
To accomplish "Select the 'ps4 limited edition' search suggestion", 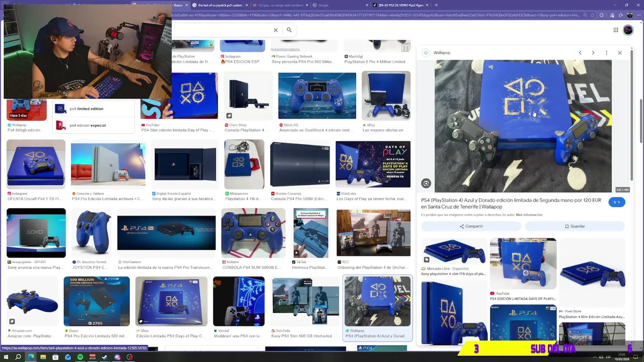I will [94, 109].
